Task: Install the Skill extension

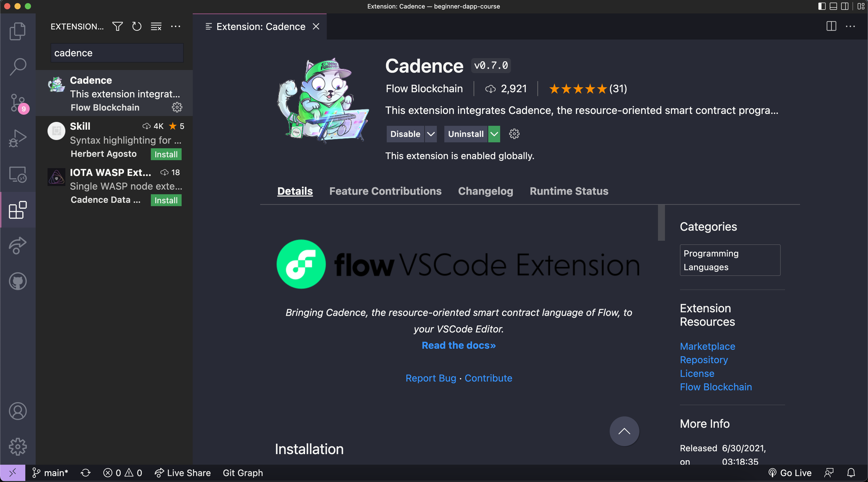Action: click(166, 154)
